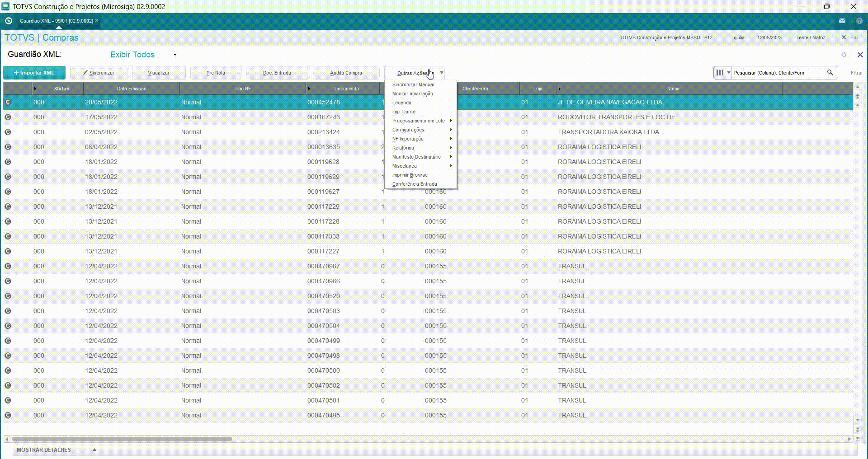Viewport: 868px width, 459px height.
Task: Click status icon of document 000470967
Action: (x=8, y=266)
